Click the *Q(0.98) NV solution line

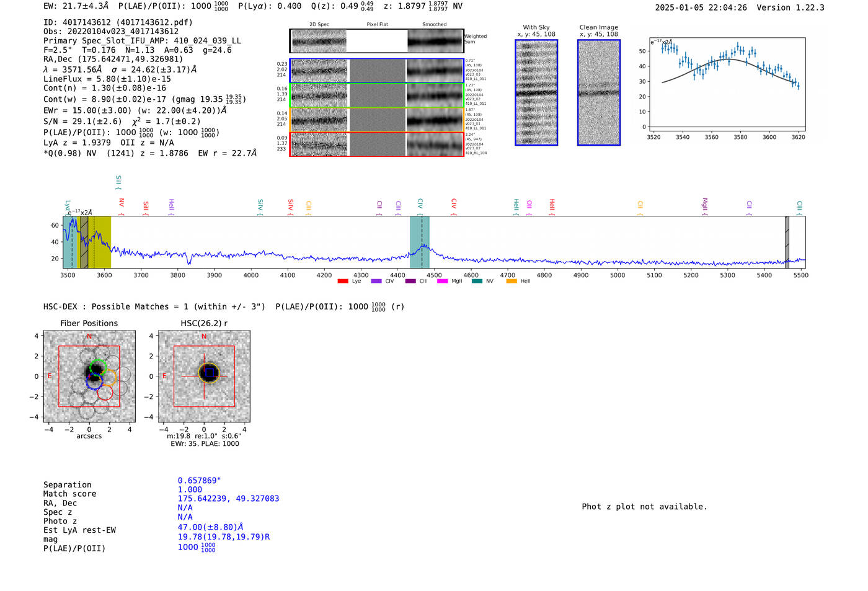coord(150,153)
